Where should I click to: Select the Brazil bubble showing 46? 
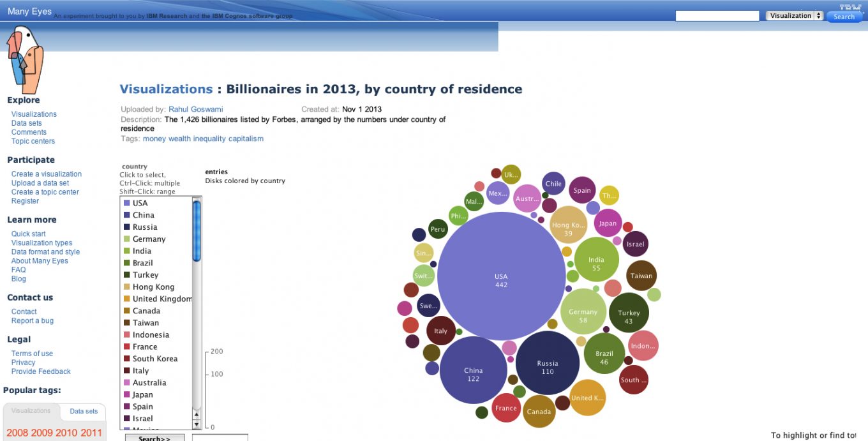604,353
